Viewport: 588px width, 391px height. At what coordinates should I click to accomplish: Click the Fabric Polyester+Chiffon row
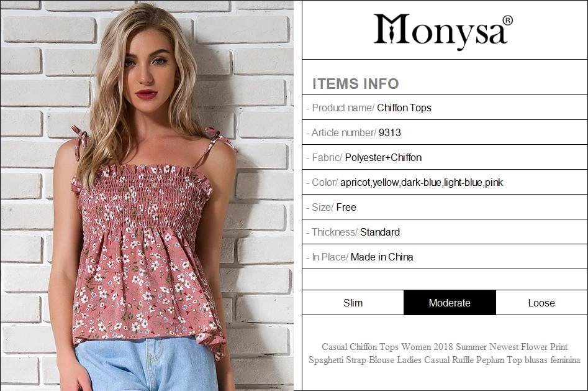445,157
